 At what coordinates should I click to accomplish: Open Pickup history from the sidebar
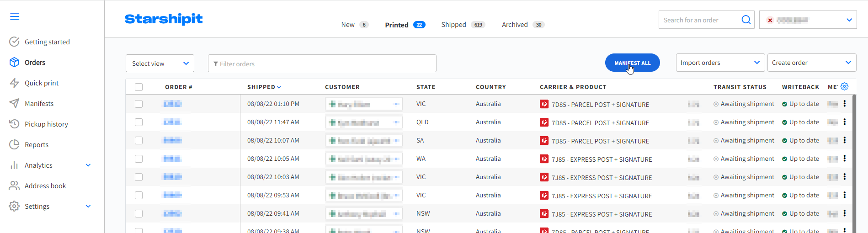[x=46, y=124]
